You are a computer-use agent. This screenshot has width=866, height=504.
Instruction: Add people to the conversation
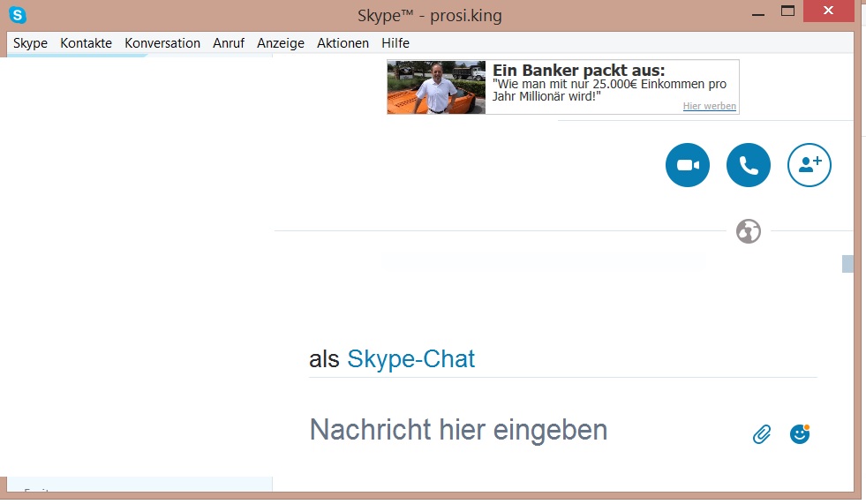click(810, 165)
